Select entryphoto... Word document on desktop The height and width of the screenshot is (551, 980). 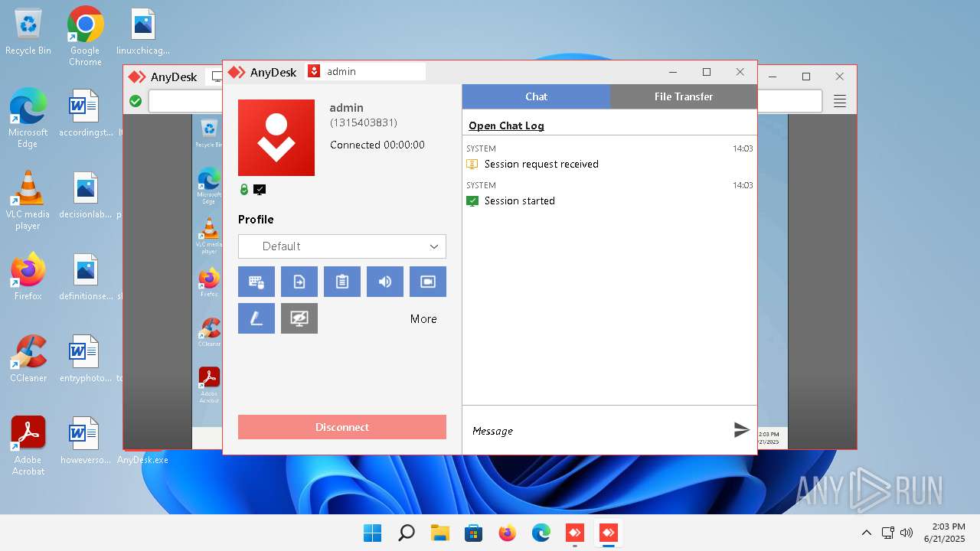pos(85,358)
